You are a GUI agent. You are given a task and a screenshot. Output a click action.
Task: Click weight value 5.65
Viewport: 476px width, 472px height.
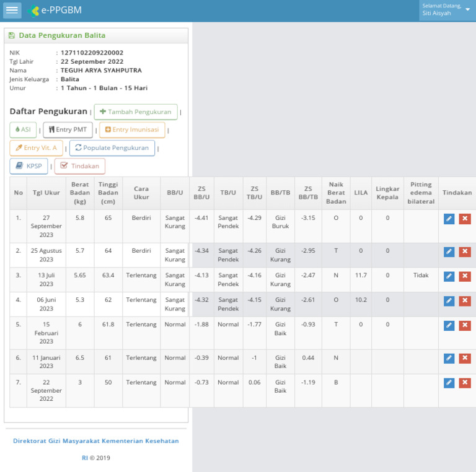[x=80, y=275]
